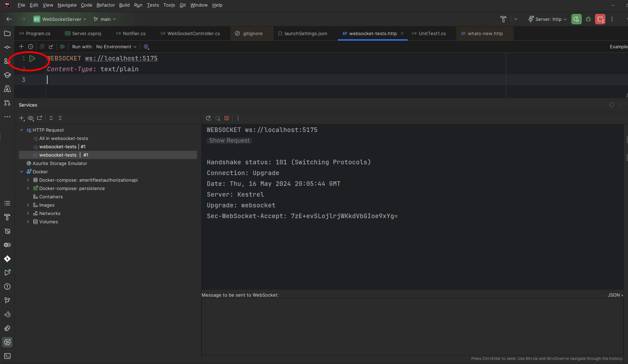Open the Git branch tool window
The height and width of the screenshot is (364, 628).
pos(7,300)
